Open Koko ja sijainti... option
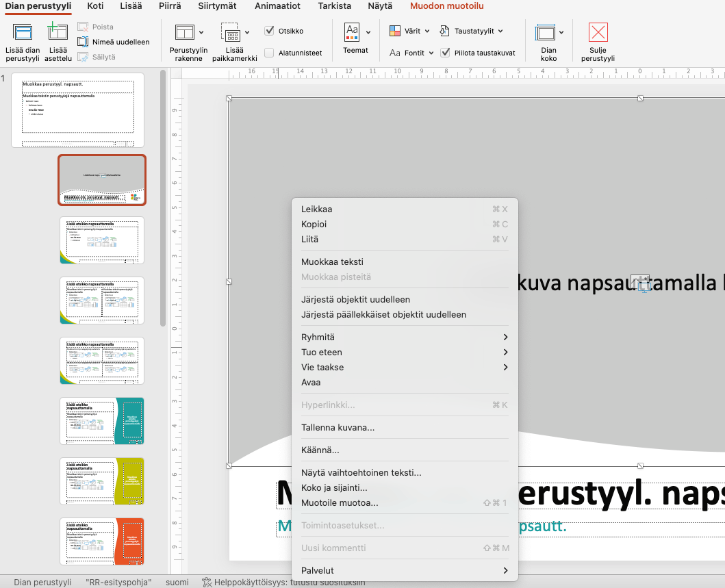The image size is (725, 588). click(x=405, y=487)
